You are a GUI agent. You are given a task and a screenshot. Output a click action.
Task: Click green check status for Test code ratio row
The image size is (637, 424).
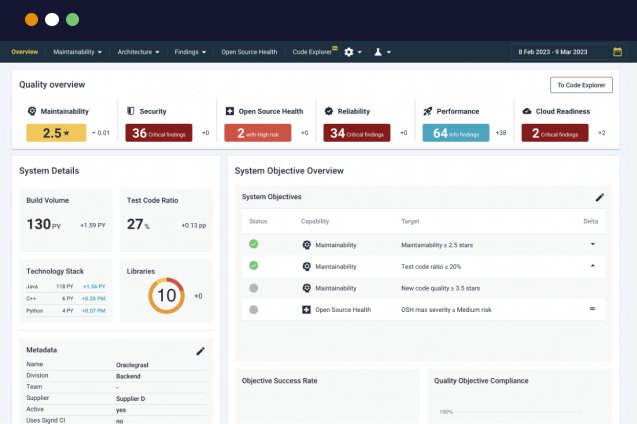tap(254, 266)
